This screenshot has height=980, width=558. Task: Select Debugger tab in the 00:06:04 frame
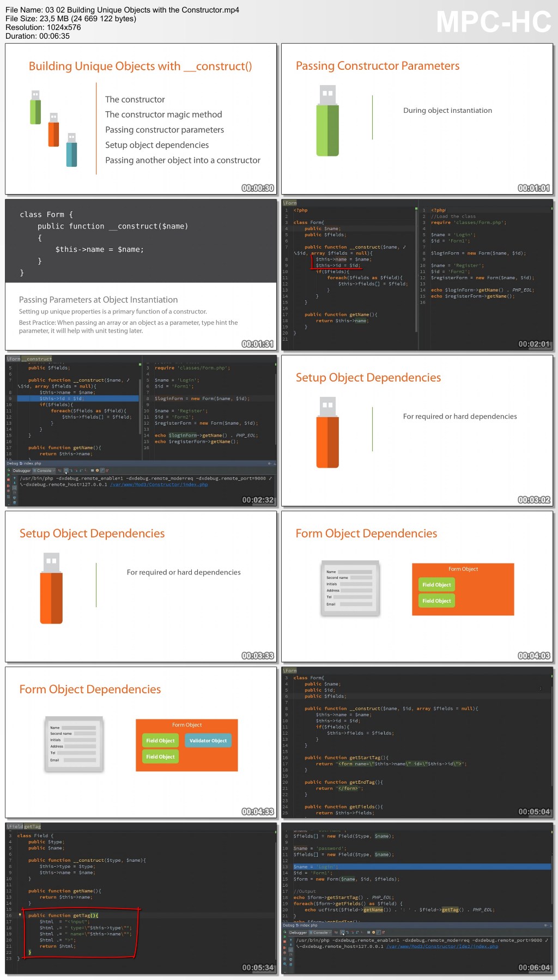click(x=298, y=933)
